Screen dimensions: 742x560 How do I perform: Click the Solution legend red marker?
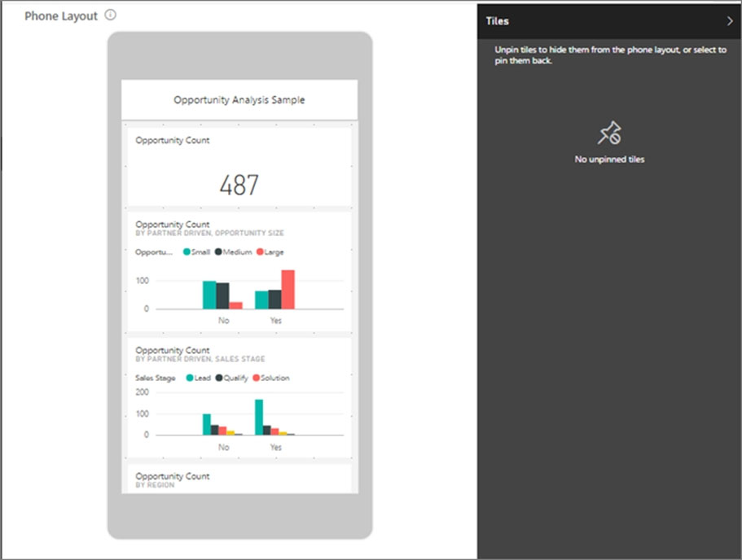pos(256,378)
